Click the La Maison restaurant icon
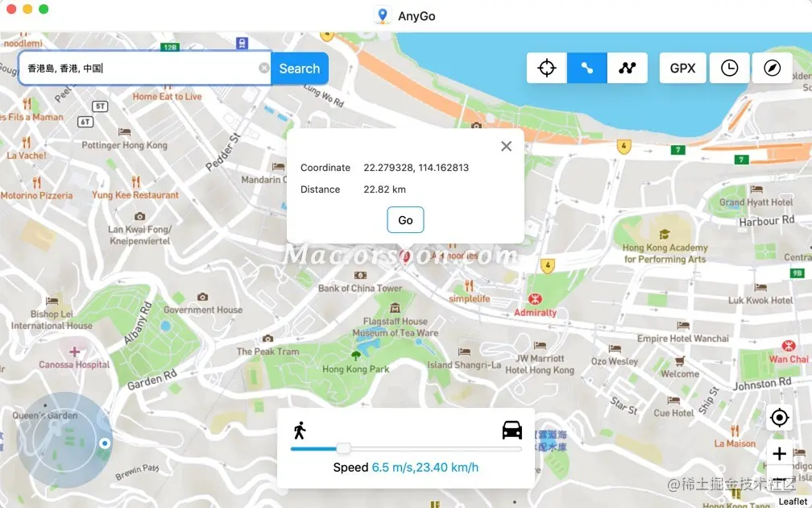 [735, 431]
